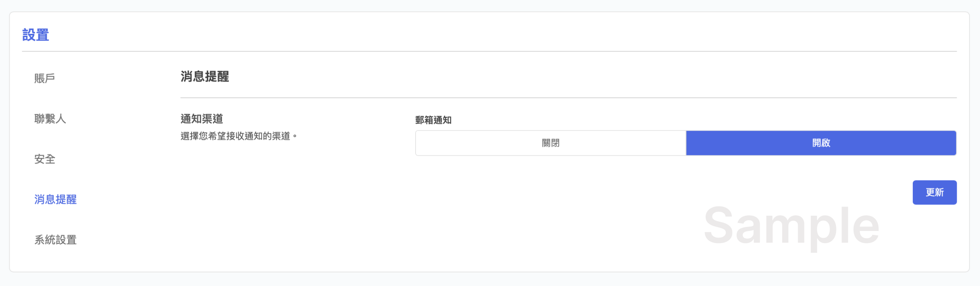
Task: Open the 賬戶 settings section
Action: [45, 78]
